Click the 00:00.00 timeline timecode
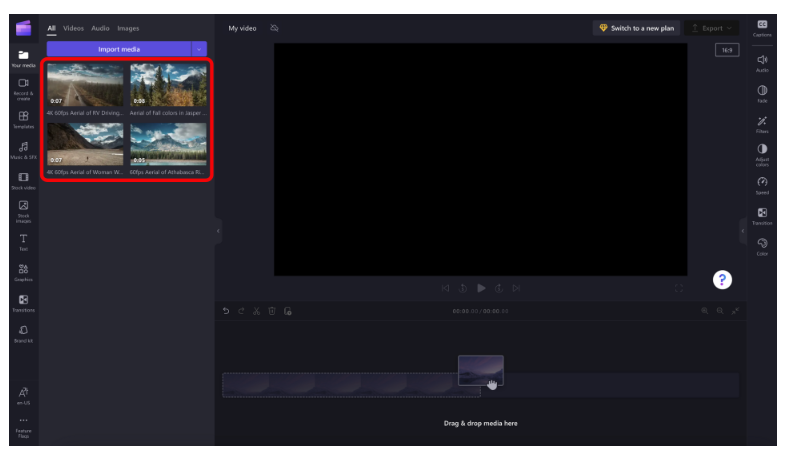This screenshot has width=802, height=463. [x=481, y=311]
